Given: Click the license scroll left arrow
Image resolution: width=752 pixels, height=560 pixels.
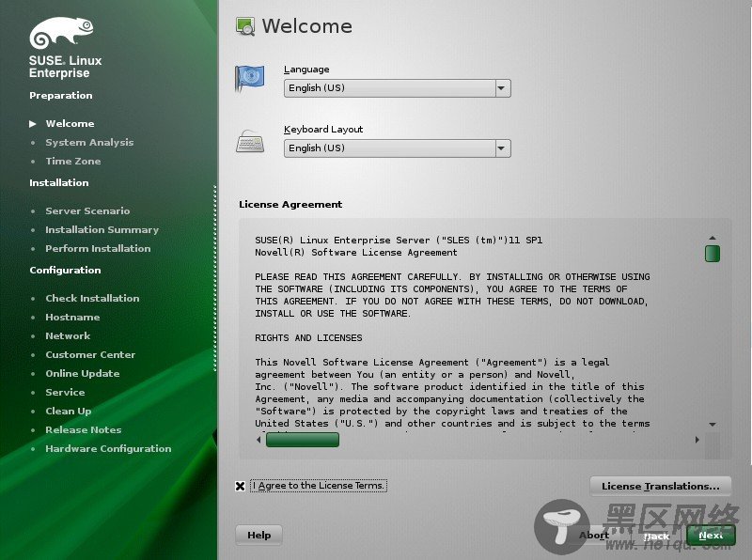Looking at the screenshot, I should 259,440.
